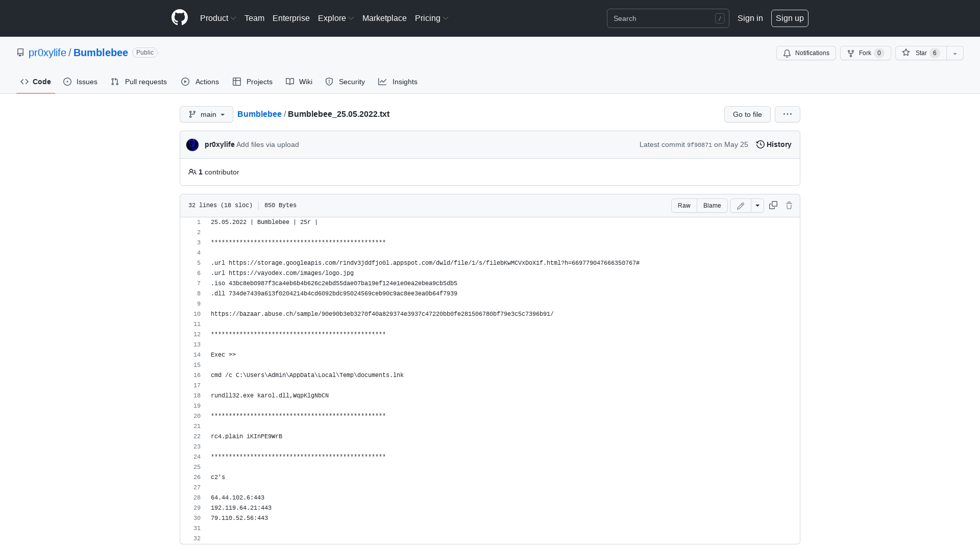Click the bazaar.abuse.ch sample URL text

382,314
